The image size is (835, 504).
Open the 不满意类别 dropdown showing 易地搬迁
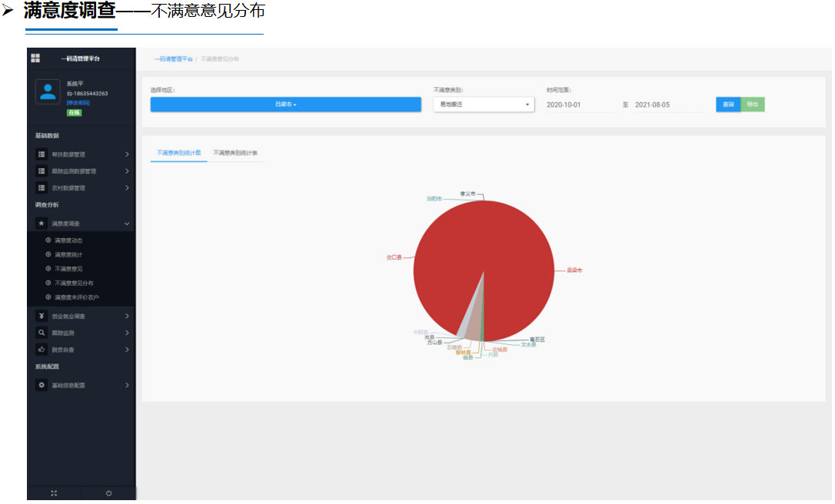pos(484,104)
